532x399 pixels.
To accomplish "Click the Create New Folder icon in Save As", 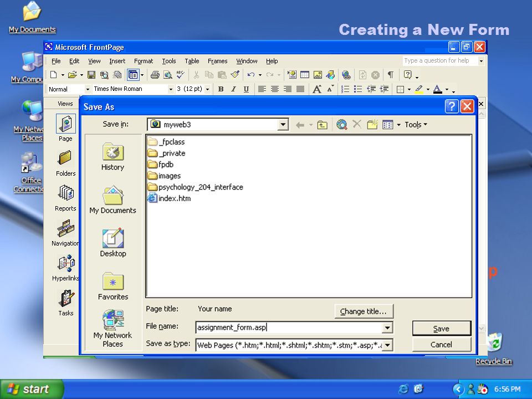I will tap(372, 125).
